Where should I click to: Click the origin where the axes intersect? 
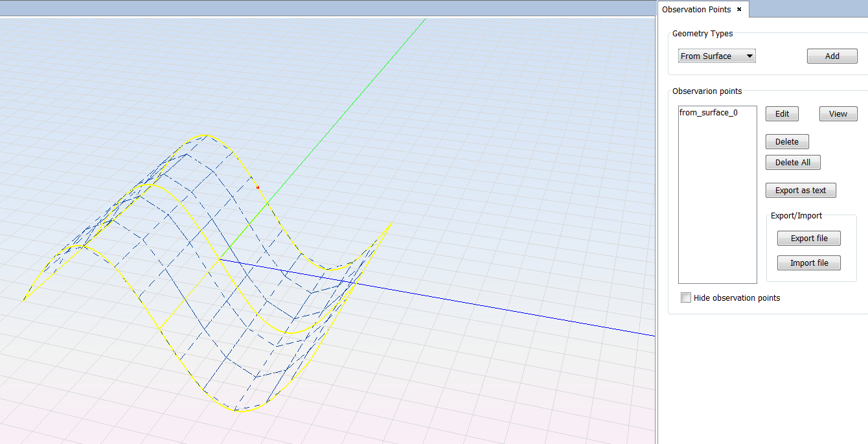pyautogui.click(x=219, y=259)
